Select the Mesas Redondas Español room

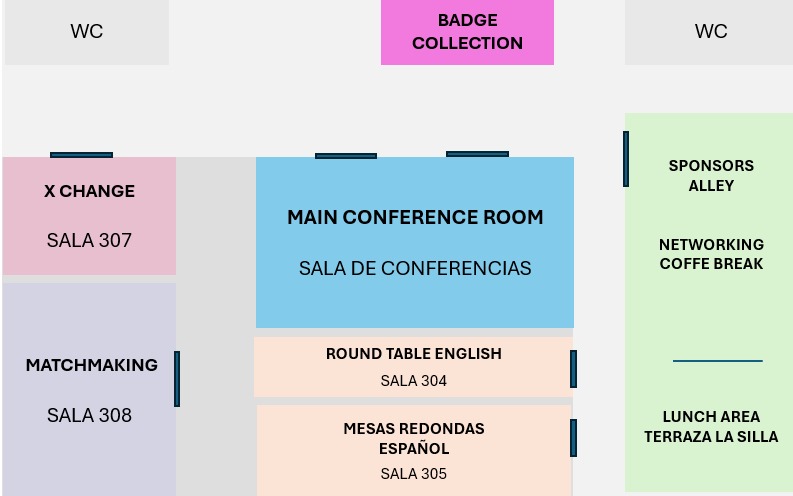pos(413,449)
